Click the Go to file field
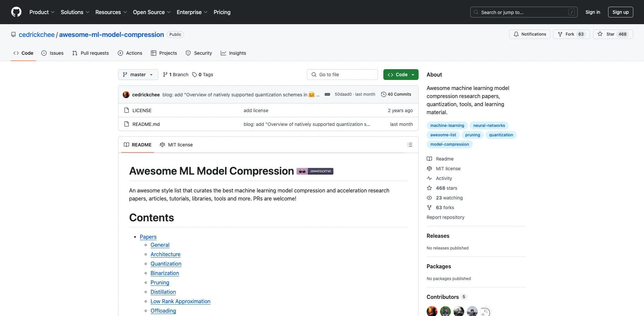 tap(342, 75)
